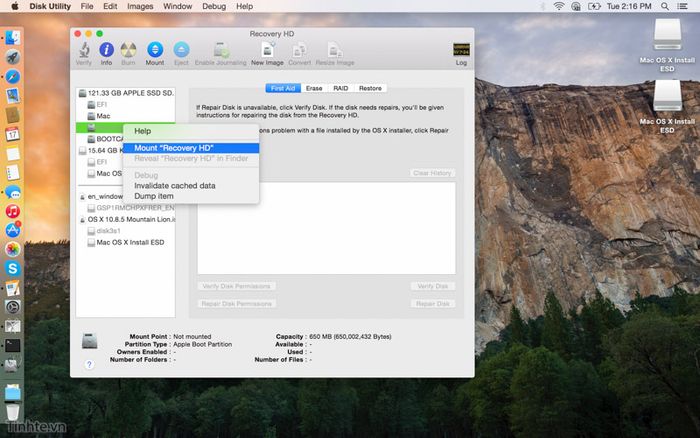Open Calendar in the Dock
Image resolution: width=700 pixels, height=438 pixels.
tap(12, 134)
